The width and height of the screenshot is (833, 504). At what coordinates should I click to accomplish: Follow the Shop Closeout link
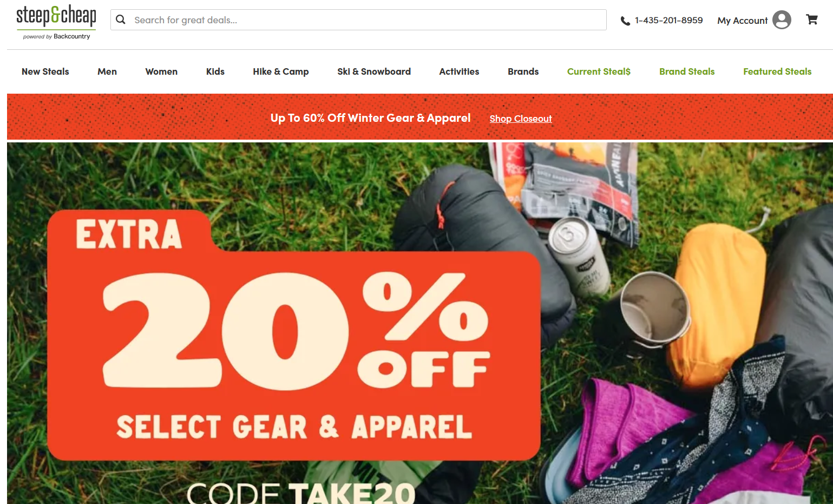click(x=521, y=119)
